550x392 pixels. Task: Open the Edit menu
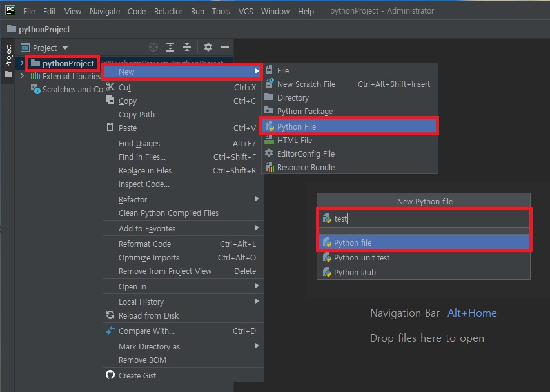(50, 11)
